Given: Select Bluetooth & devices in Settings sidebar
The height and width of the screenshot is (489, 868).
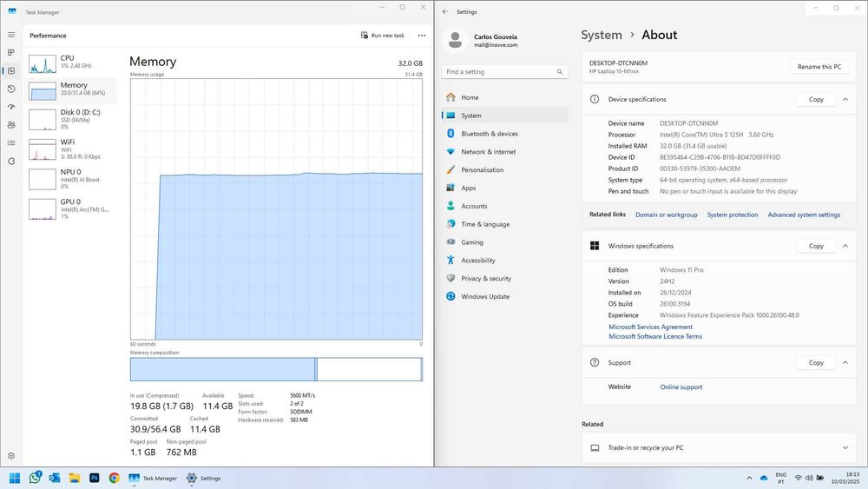Looking at the screenshot, I should click(x=489, y=134).
